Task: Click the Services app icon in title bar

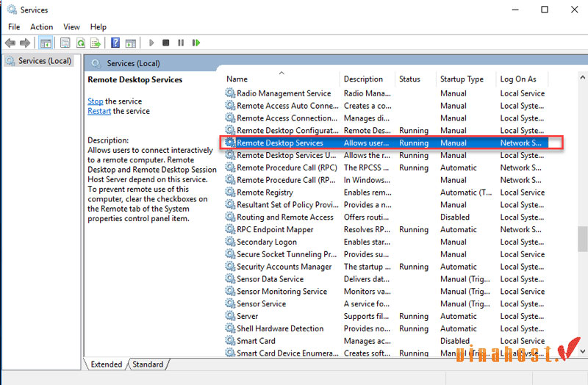Action: [x=12, y=10]
